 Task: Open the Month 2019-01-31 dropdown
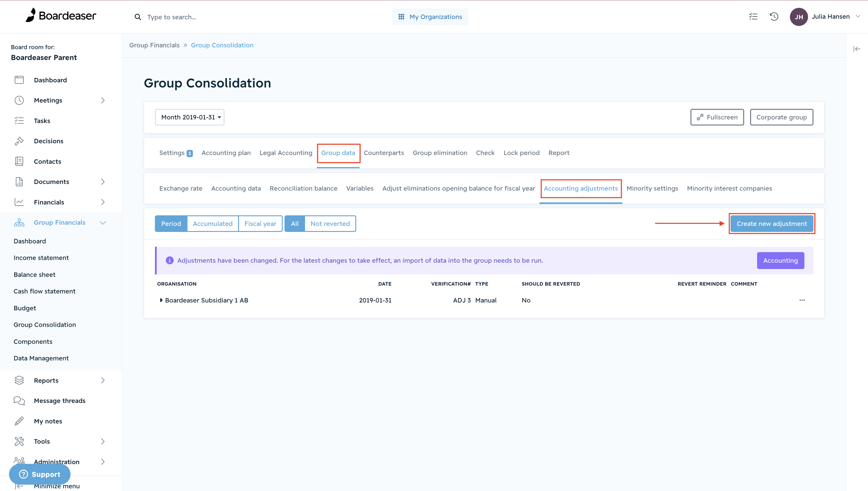pyautogui.click(x=190, y=117)
